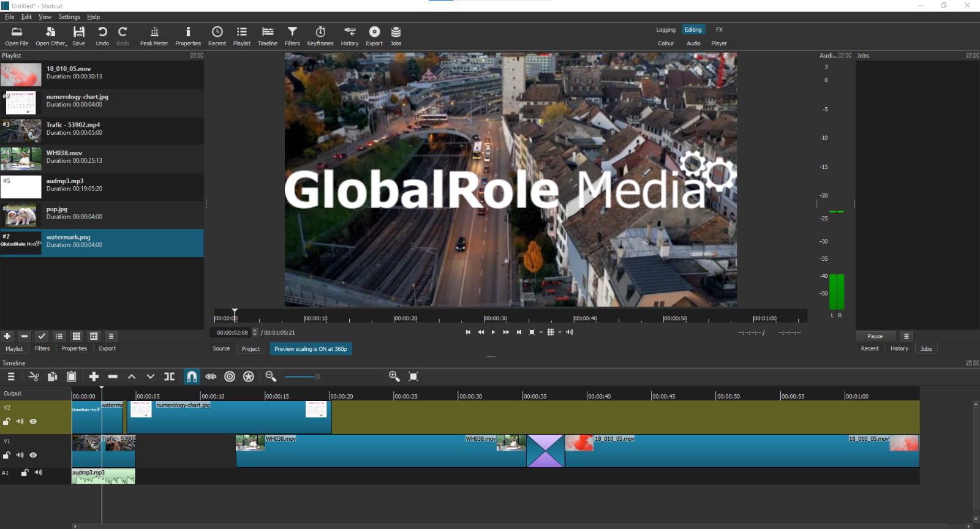
Task: Lock the A1 audio track
Action: click(x=25, y=473)
